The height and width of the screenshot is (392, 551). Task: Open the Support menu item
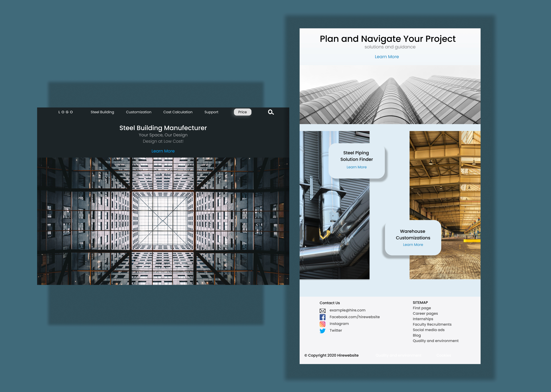211,112
